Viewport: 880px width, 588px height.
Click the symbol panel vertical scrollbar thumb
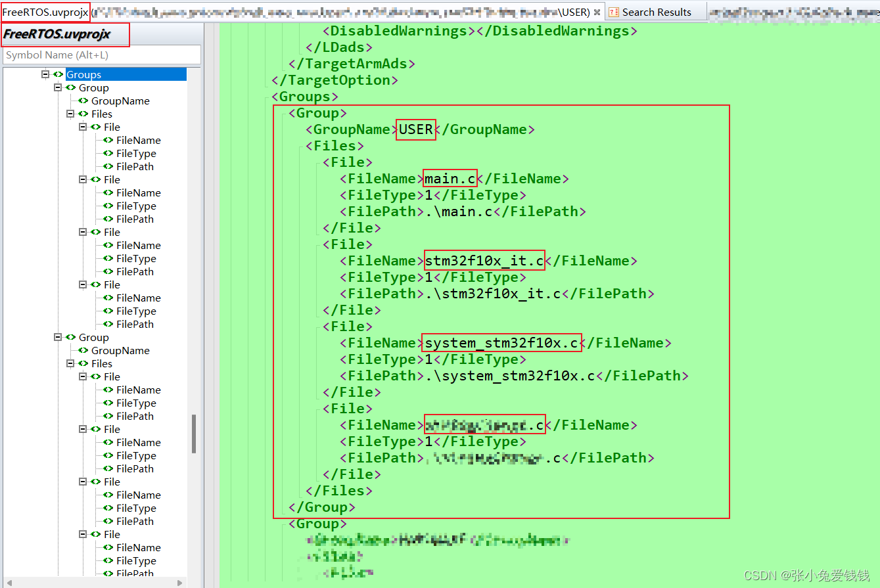click(x=194, y=434)
